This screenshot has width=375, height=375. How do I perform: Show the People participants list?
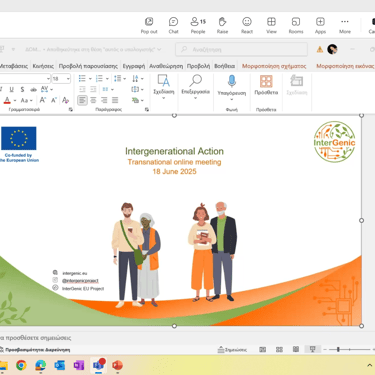pyautogui.click(x=198, y=25)
